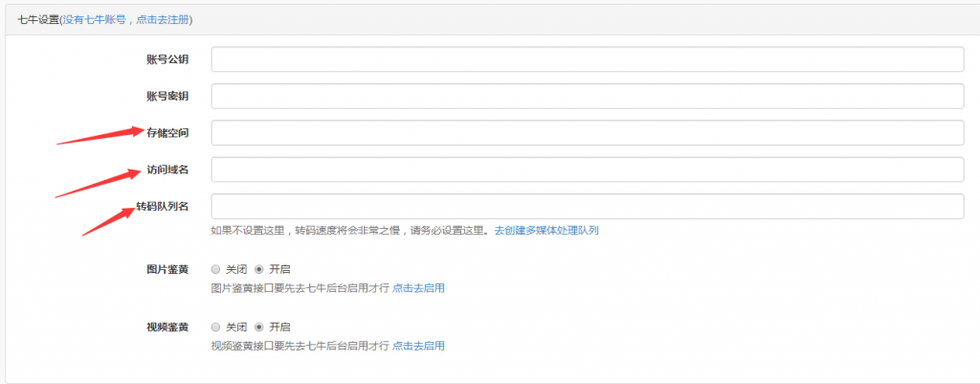This screenshot has height=384, width=980.
Task: Open 点击去启用 link under 视频鉴黄
Action: pos(418,346)
